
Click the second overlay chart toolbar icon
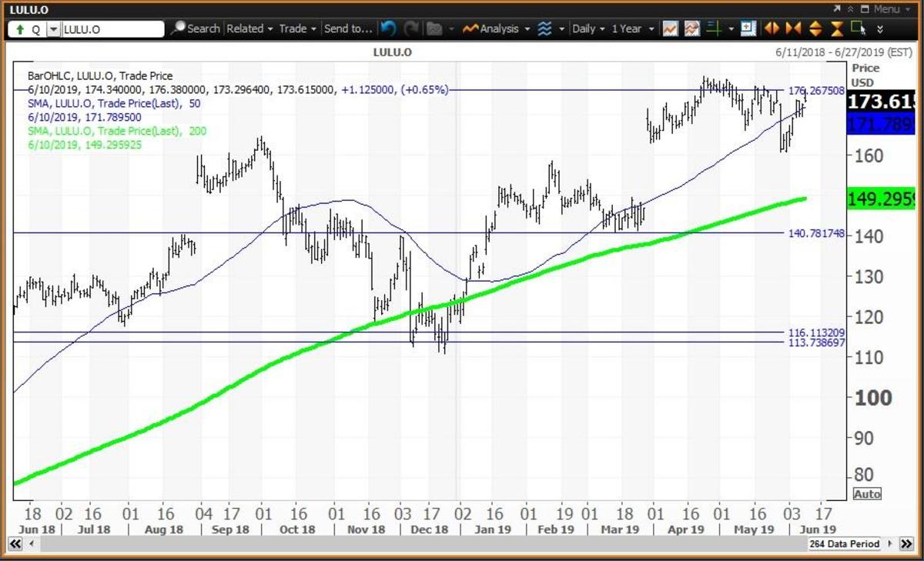pyautogui.click(x=692, y=28)
